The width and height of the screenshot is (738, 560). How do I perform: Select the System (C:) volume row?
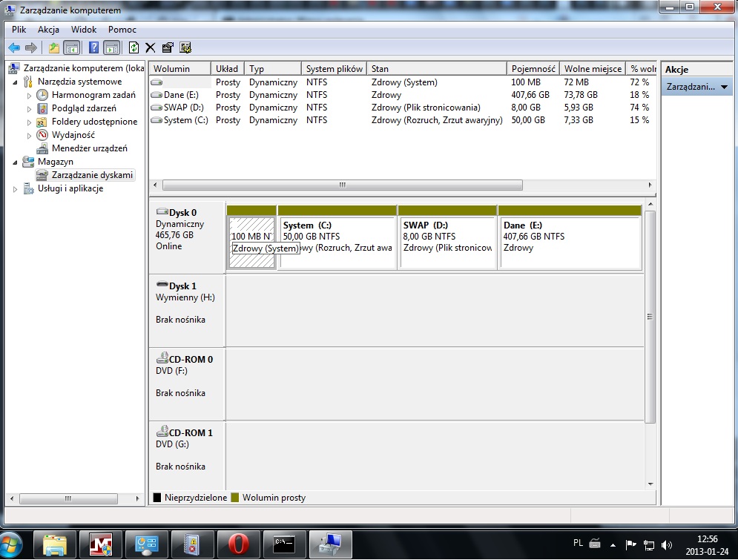(x=403, y=120)
